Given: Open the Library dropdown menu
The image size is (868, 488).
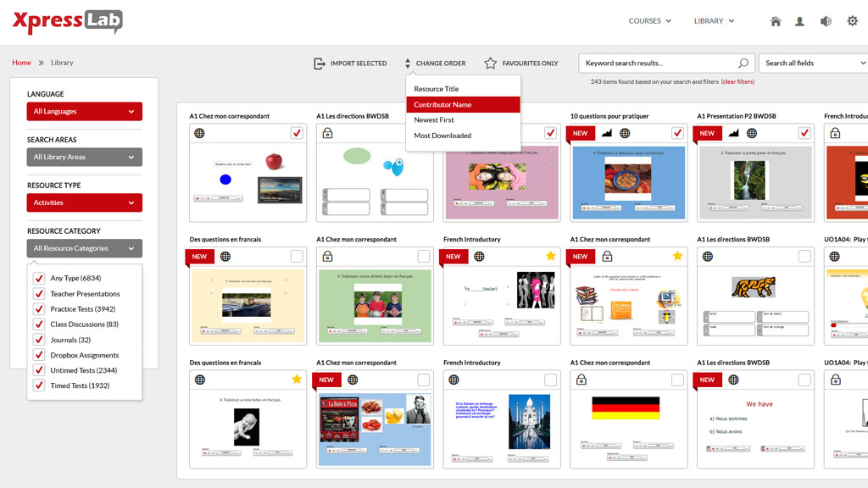Looking at the screenshot, I should pos(714,21).
